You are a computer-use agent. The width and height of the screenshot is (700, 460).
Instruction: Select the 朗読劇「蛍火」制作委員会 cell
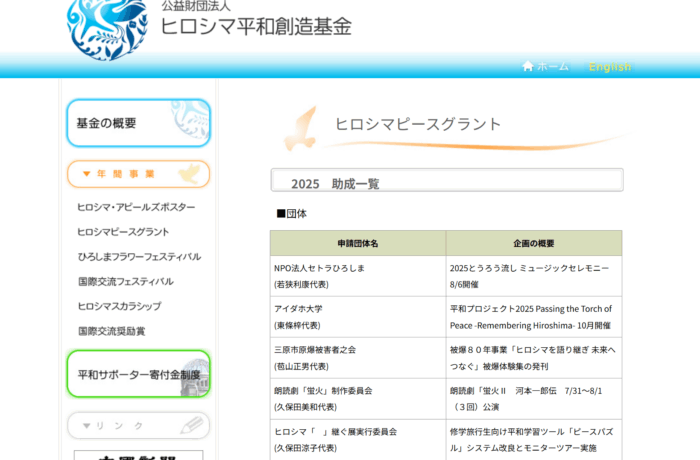pyautogui.click(x=358, y=399)
